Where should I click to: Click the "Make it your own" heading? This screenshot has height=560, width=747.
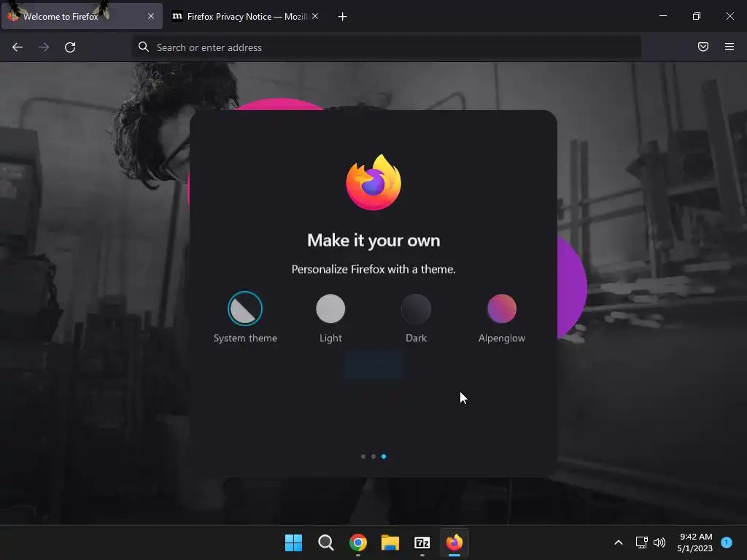click(x=373, y=241)
